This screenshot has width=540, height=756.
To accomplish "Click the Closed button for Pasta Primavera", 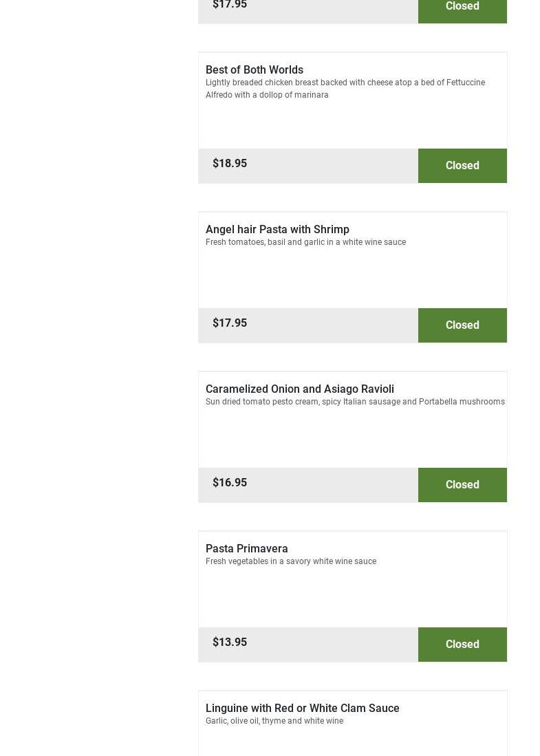I will click(462, 645).
